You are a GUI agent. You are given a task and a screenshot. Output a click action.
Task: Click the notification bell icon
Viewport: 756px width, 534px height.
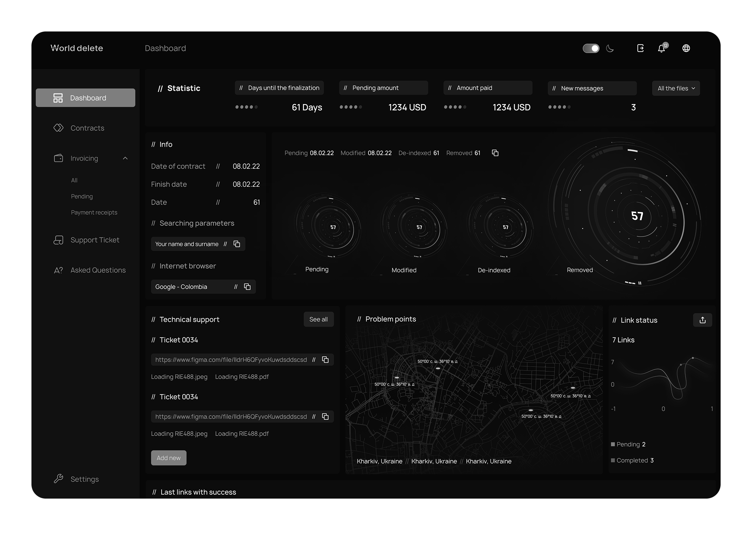662,48
